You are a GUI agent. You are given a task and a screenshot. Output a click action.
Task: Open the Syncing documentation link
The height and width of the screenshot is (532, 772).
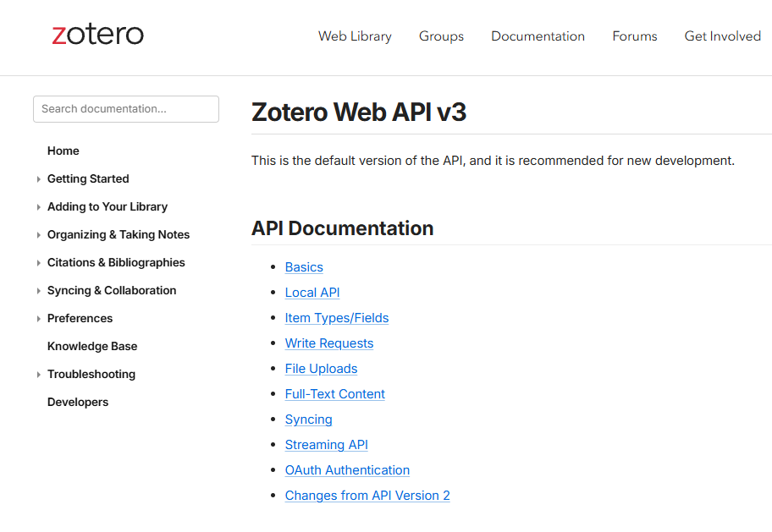(308, 420)
